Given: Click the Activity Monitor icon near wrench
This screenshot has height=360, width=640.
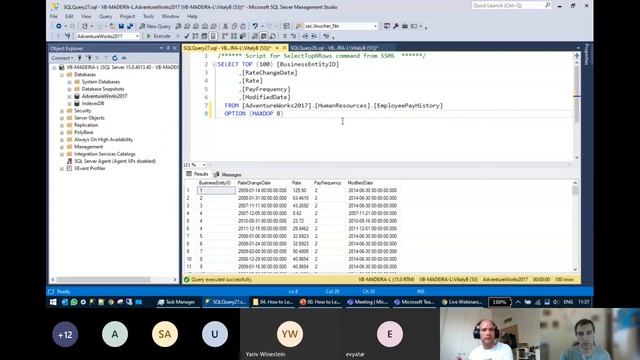Looking at the screenshot, I should coord(387,26).
